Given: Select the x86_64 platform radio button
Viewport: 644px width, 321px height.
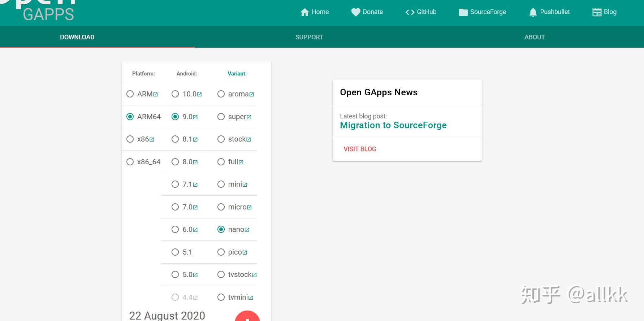Looking at the screenshot, I should 130,162.
